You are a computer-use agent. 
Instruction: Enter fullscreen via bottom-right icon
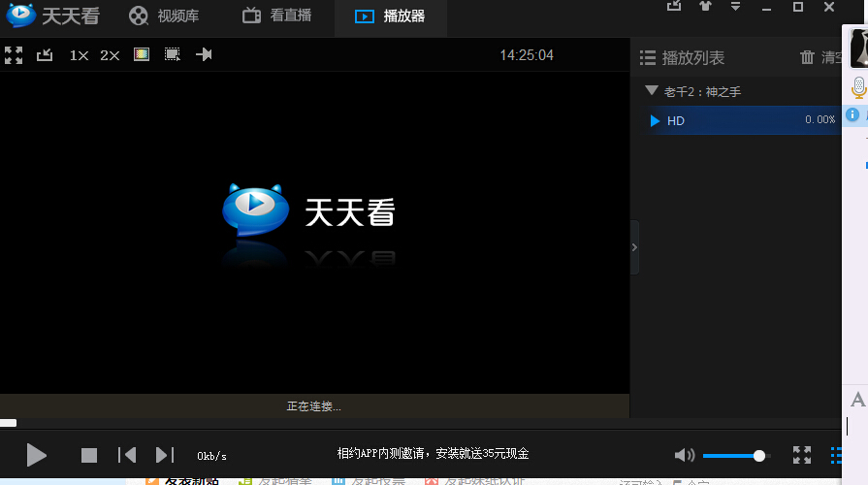point(802,455)
